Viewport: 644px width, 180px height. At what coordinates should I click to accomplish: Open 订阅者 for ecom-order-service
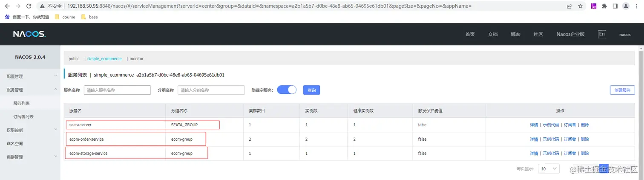tap(570, 139)
